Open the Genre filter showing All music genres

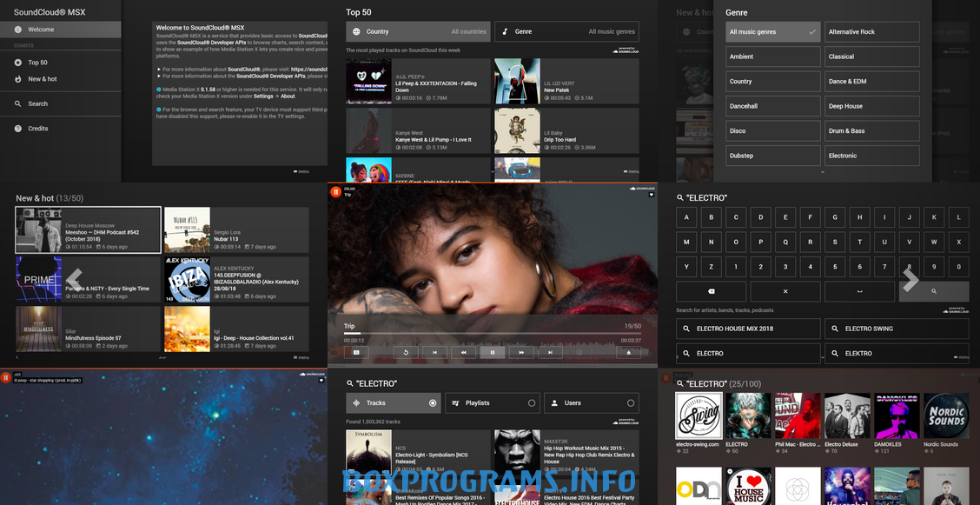(x=566, y=32)
